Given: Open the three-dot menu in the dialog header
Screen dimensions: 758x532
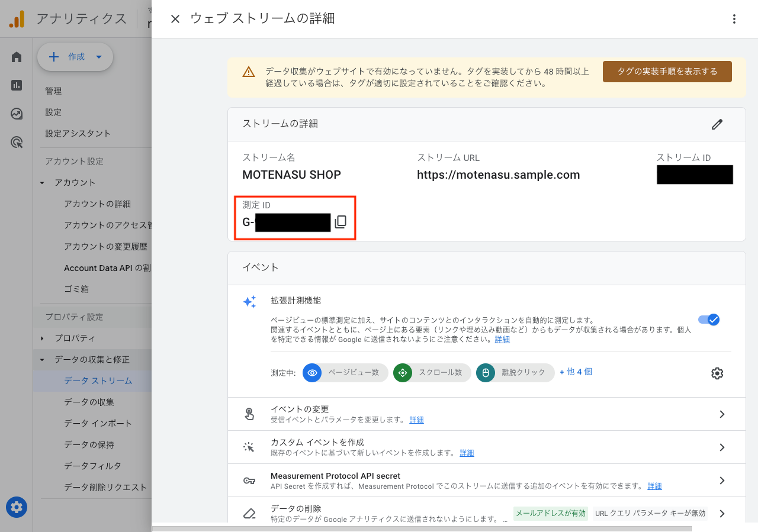Looking at the screenshot, I should tap(734, 18).
